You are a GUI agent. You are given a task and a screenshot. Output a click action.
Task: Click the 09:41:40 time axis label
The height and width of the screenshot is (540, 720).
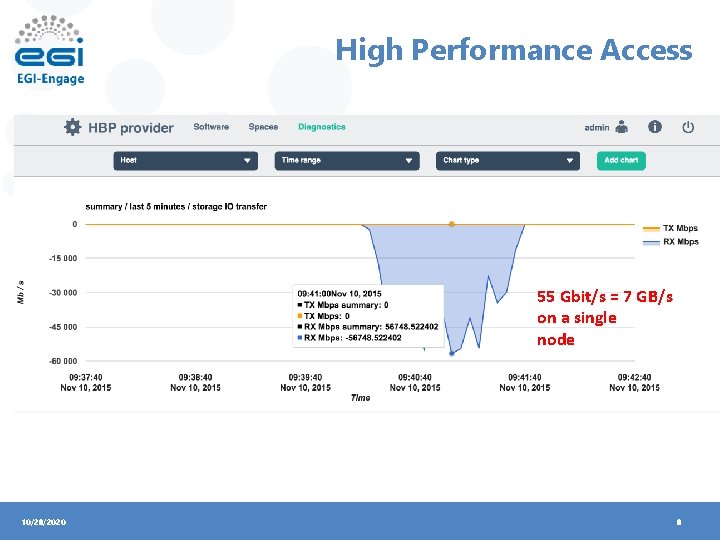pos(524,382)
